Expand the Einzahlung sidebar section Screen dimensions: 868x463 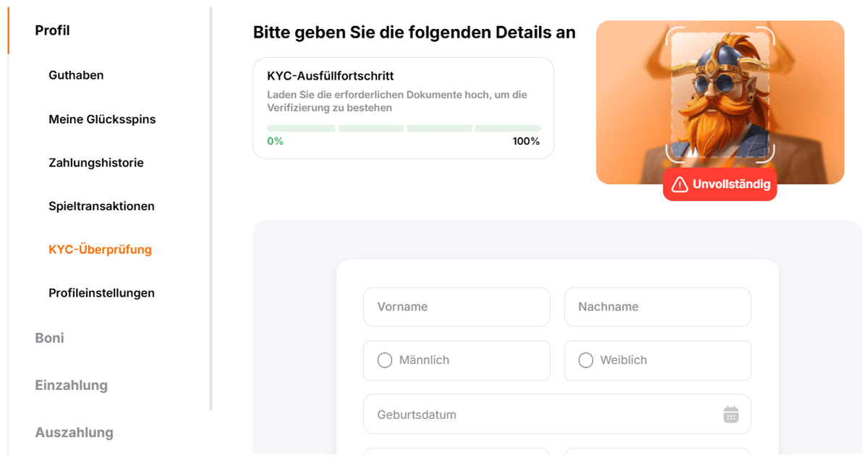(x=71, y=385)
